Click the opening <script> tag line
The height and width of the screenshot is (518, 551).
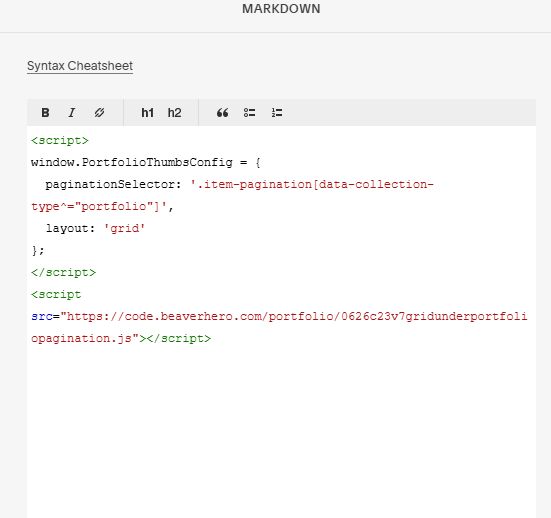[60, 141]
